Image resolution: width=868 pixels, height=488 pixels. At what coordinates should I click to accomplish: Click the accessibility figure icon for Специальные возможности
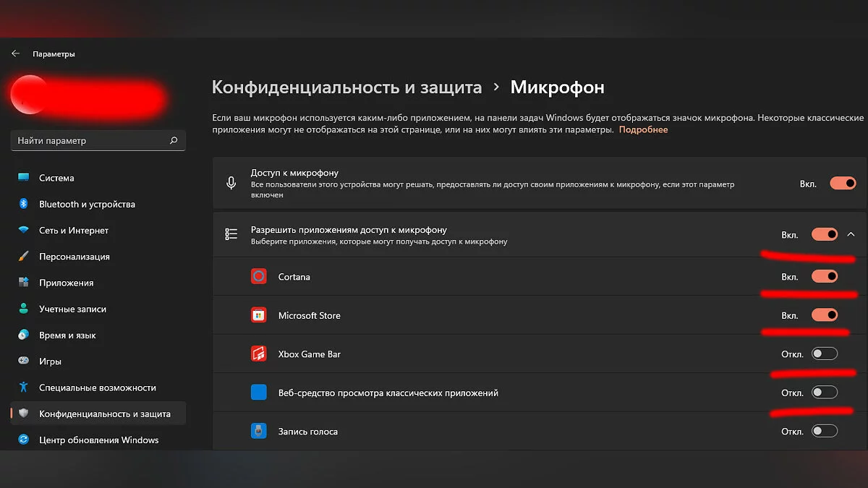click(24, 388)
